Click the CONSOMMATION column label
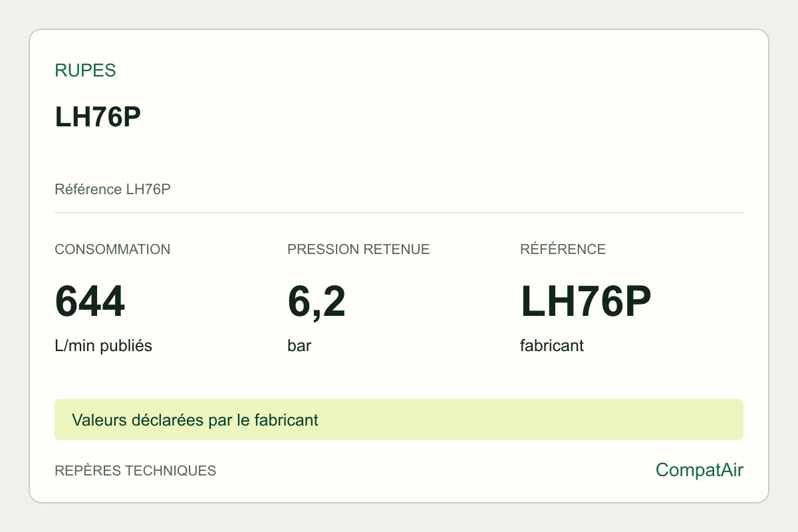Image resolution: width=798 pixels, height=532 pixels. (112, 249)
